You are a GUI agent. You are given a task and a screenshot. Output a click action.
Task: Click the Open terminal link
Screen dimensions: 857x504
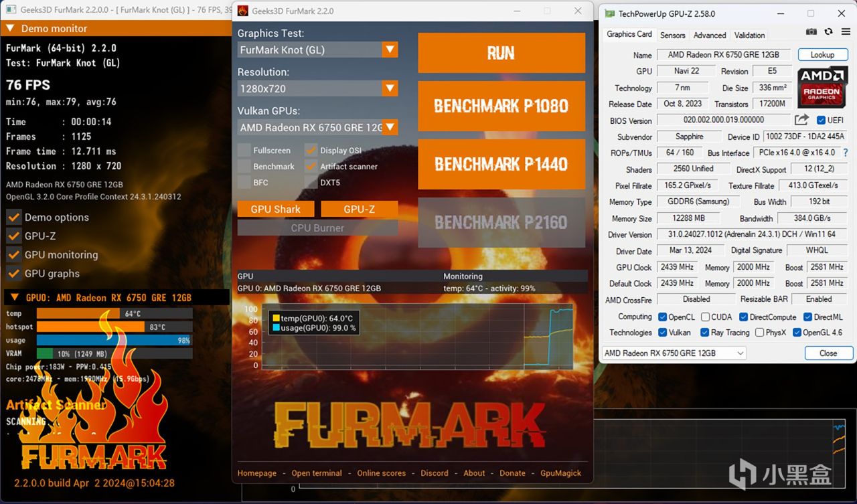[317, 473]
